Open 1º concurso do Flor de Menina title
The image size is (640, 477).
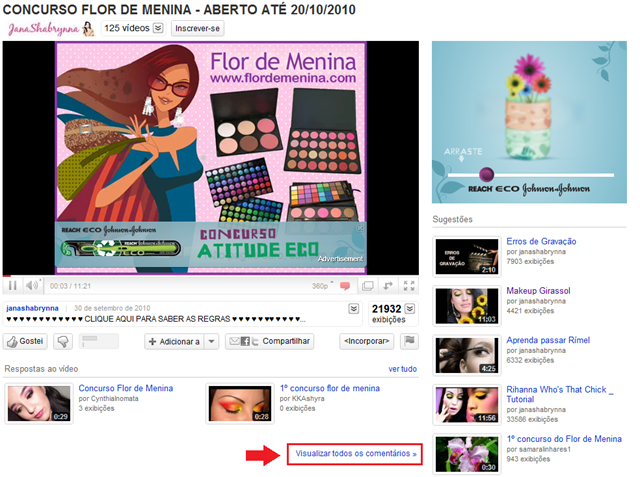[x=564, y=439]
